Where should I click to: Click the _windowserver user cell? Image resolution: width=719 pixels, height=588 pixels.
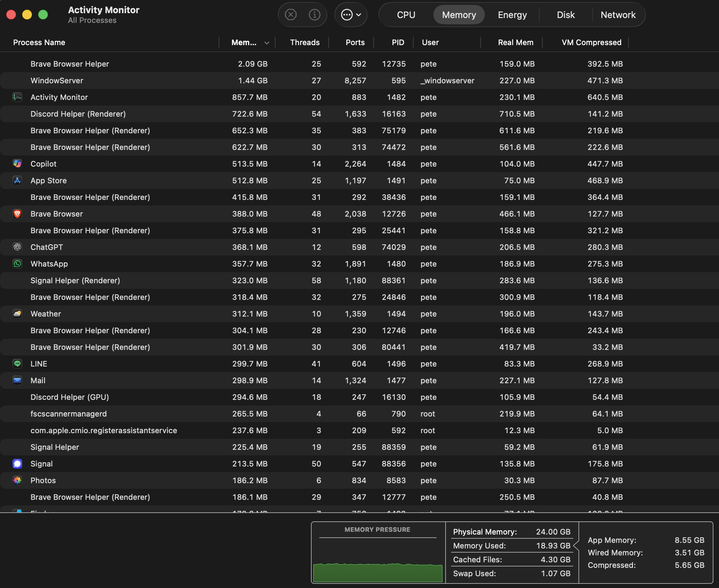coord(447,81)
